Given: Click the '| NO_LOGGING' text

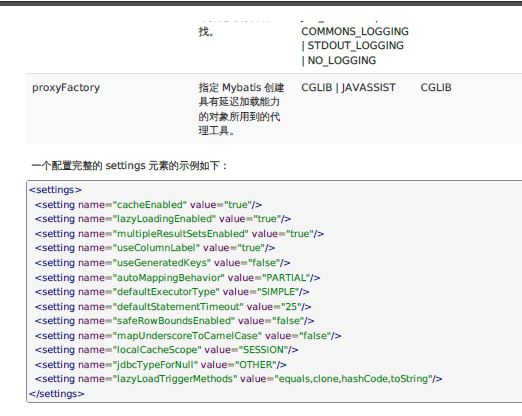Looking at the screenshot, I should pyautogui.click(x=339, y=60).
